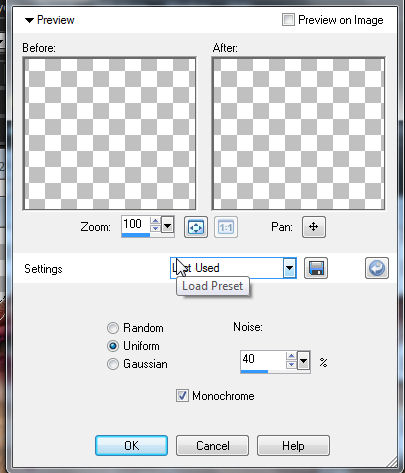Uncheck the Monochrome checkbox
This screenshot has width=405, height=473.
pyautogui.click(x=182, y=396)
